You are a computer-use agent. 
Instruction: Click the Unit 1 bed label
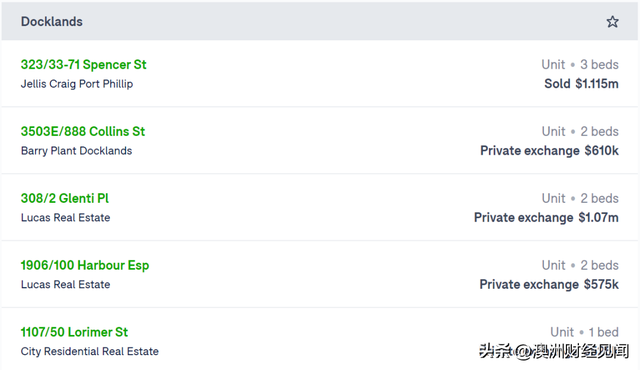[584, 332]
